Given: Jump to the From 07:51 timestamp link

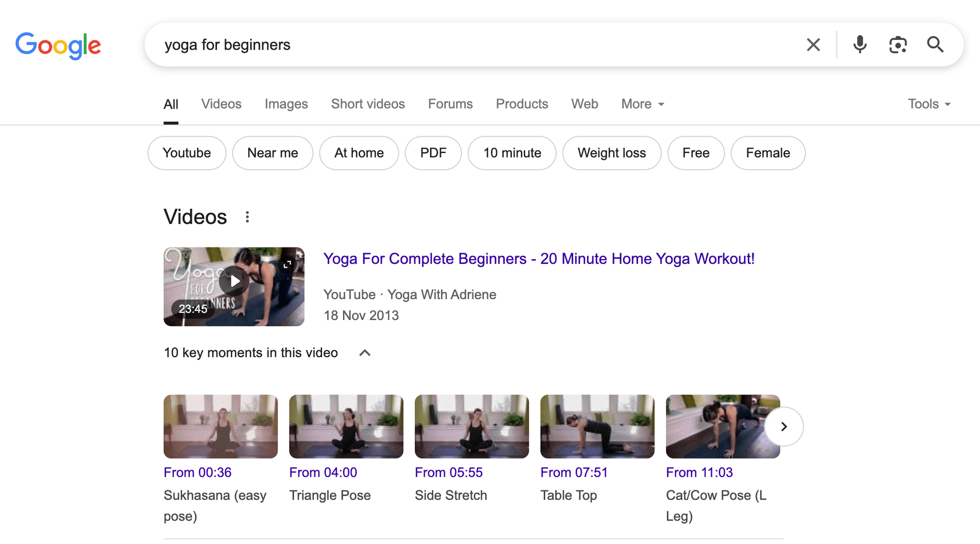Looking at the screenshot, I should pos(574,473).
